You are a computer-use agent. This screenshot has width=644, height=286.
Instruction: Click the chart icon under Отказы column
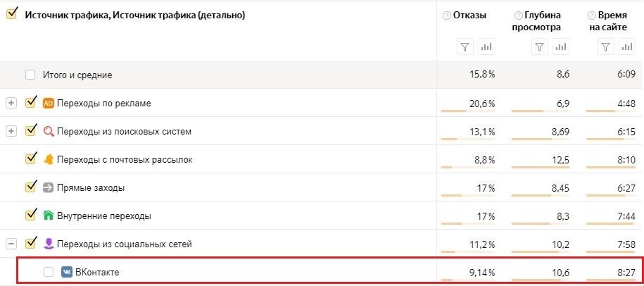point(486,47)
